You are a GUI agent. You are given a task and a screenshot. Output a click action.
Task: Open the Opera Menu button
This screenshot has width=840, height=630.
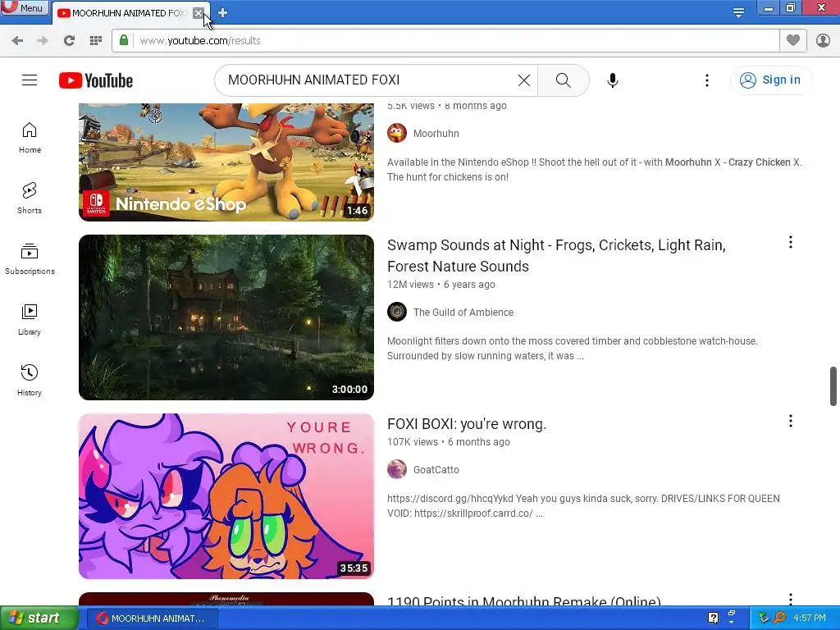click(25, 8)
